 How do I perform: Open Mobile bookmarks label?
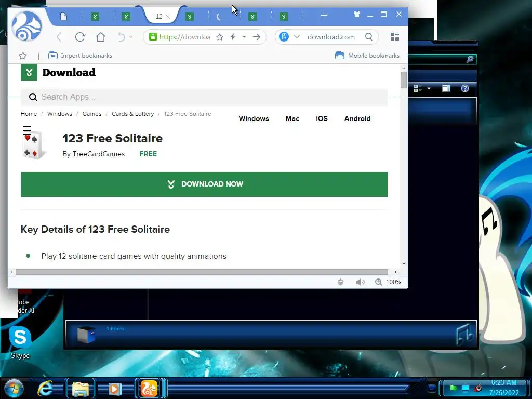pyautogui.click(x=374, y=55)
